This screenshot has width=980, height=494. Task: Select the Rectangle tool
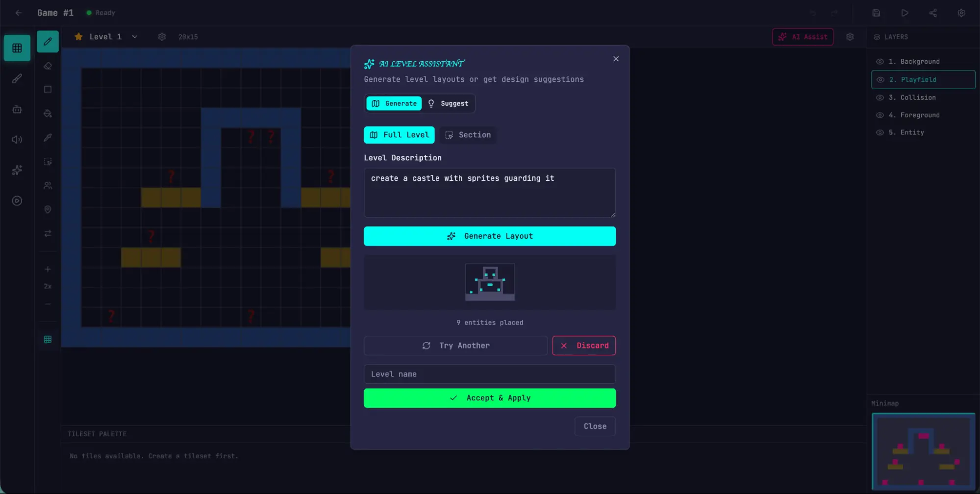(x=48, y=90)
